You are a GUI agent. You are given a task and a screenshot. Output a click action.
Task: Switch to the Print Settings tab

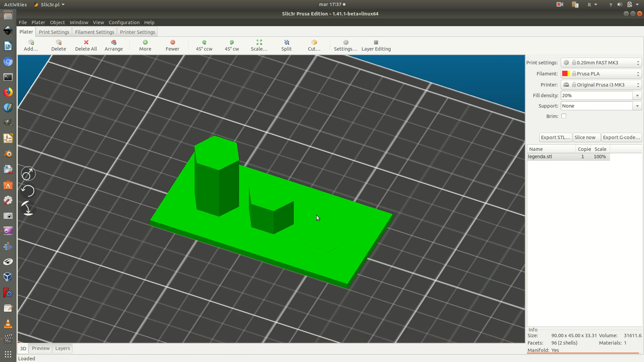tap(54, 32)
